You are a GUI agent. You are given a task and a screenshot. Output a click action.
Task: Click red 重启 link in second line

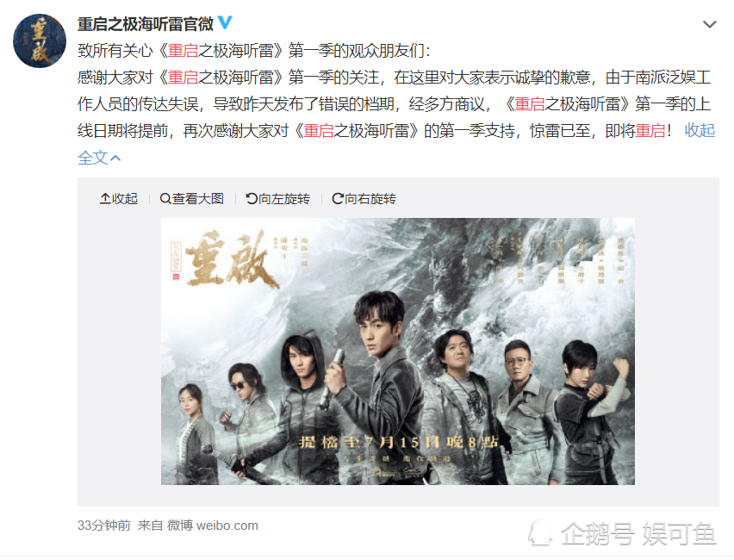tap(183, 77)
